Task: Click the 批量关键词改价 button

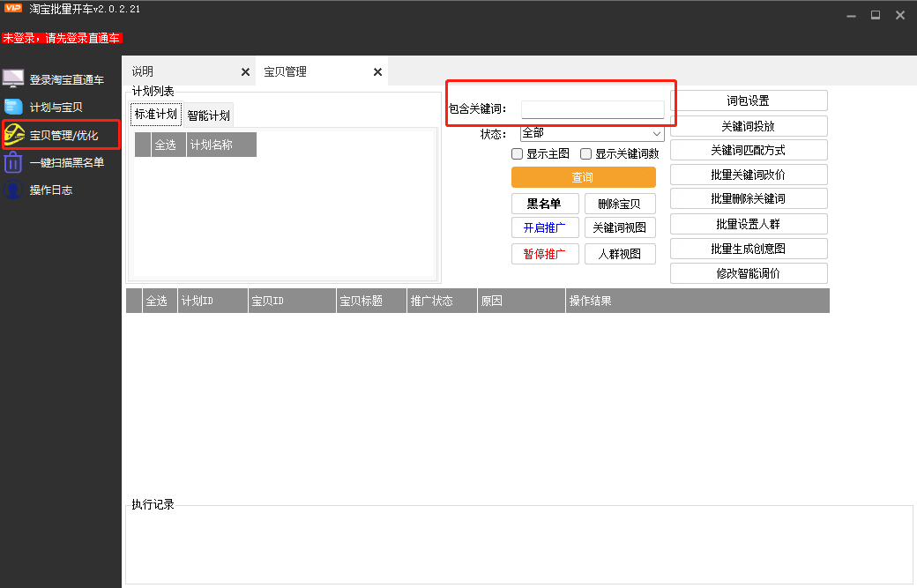Action: click(749, 175)
